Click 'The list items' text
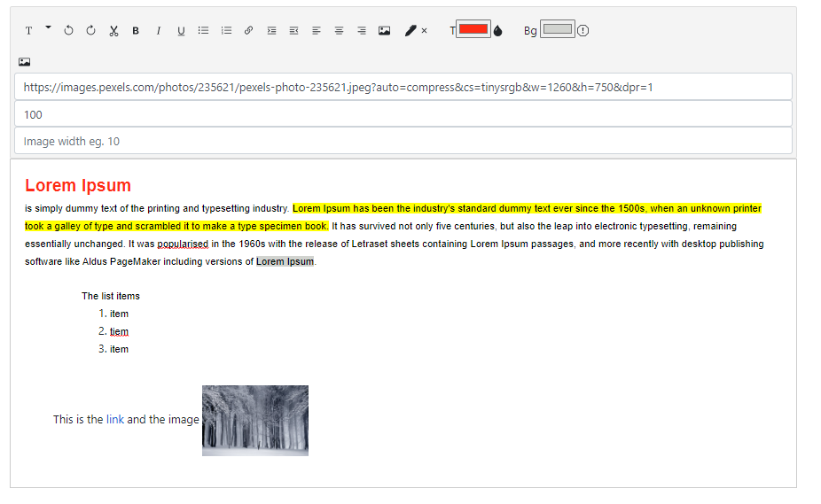Viewport: 821px width, 504px height. coord(111,296)
